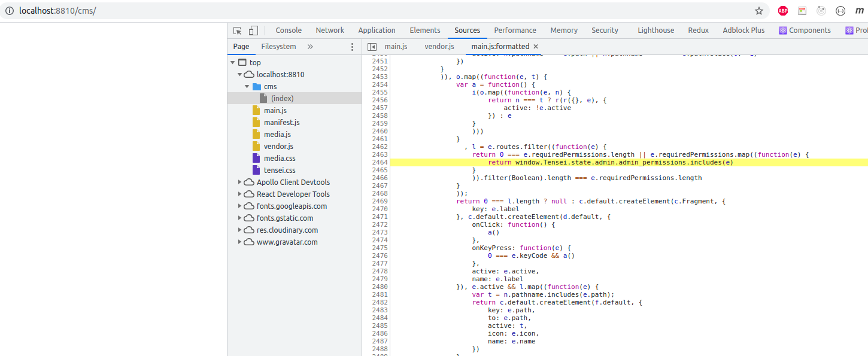Close the main.js:formatted editor tab

(x=536, y=46)
